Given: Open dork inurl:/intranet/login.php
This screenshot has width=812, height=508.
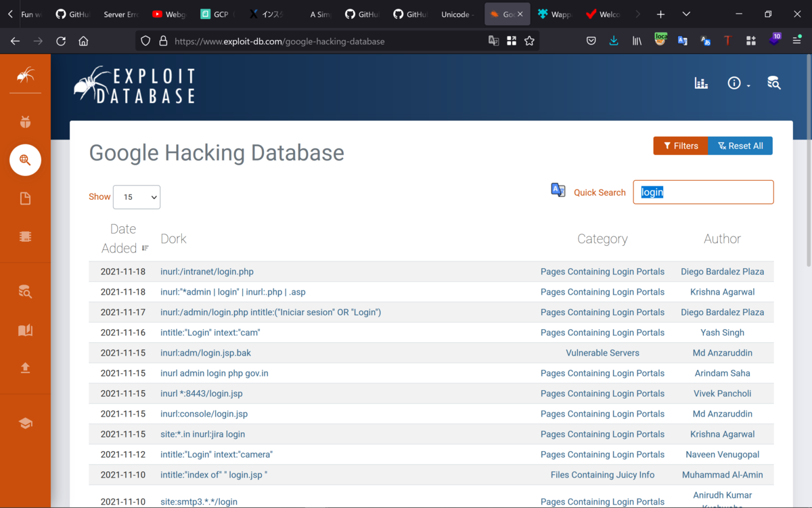Looking at the screenshot, I should click(207, 272).
